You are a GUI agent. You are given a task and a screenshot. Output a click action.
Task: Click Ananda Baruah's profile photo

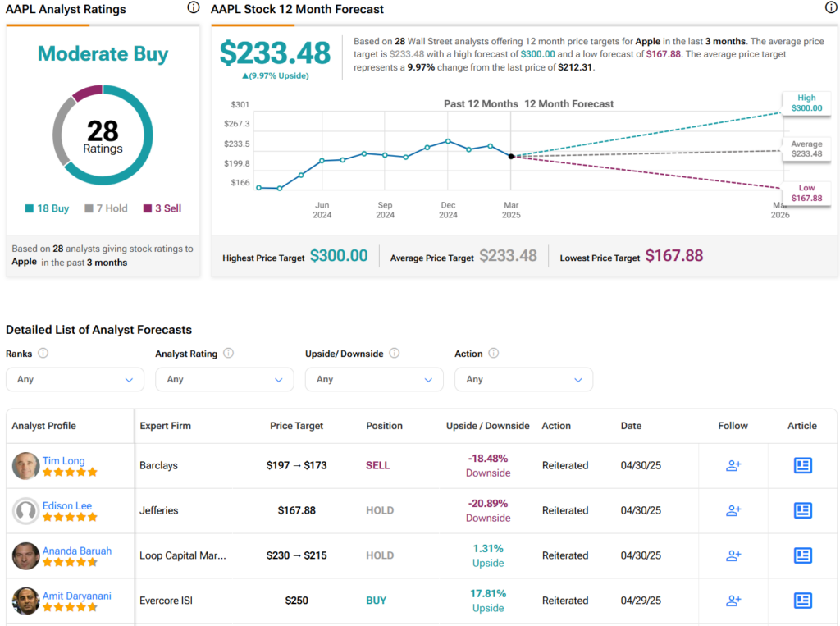click(25, 555)
